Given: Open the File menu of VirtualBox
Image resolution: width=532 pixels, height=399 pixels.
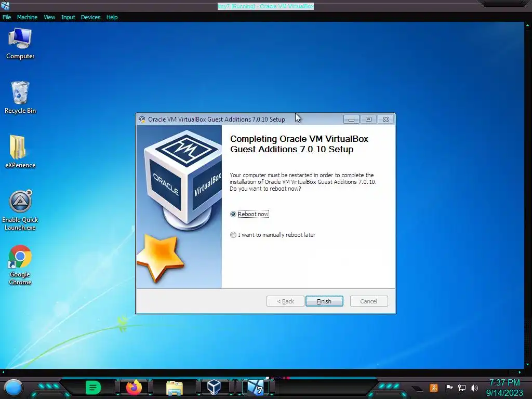Looking at the screenshot, I should point(7,17).
